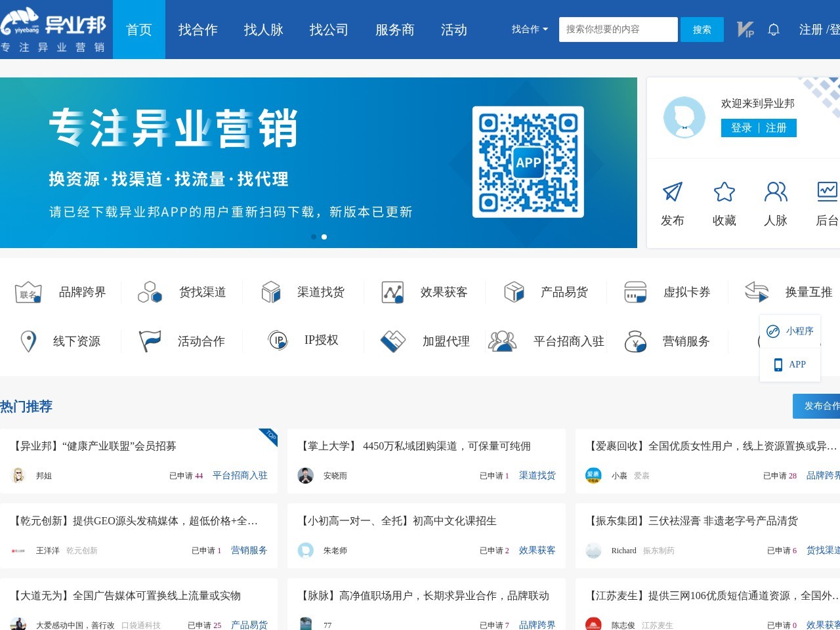Open the 活动 navigation item

(454, 30)
